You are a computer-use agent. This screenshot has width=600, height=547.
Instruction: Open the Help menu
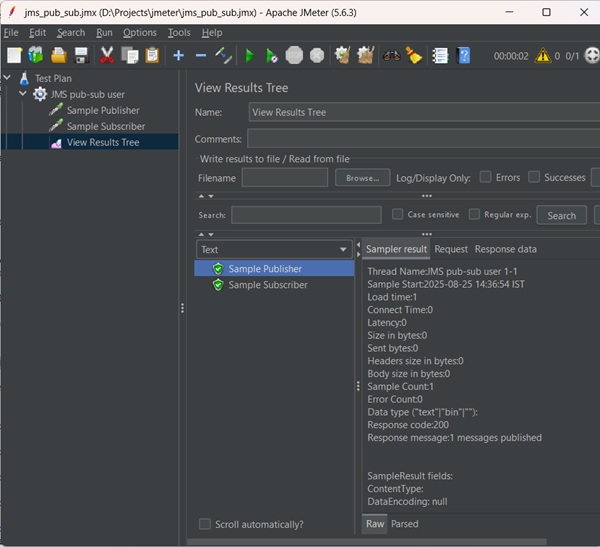212,33
